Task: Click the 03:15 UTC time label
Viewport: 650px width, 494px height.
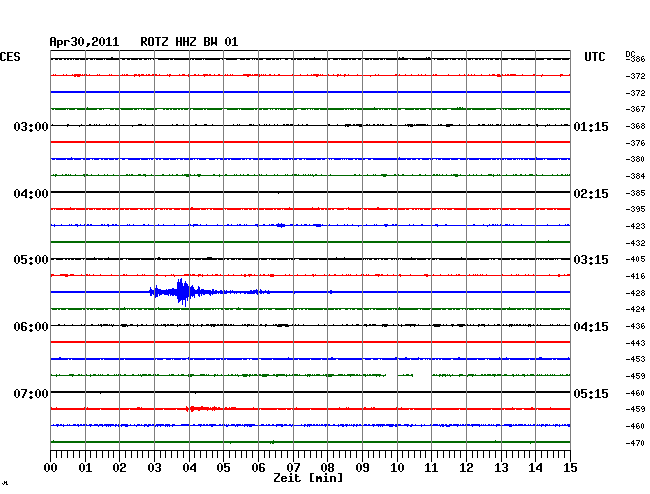Action: point(591,260)
